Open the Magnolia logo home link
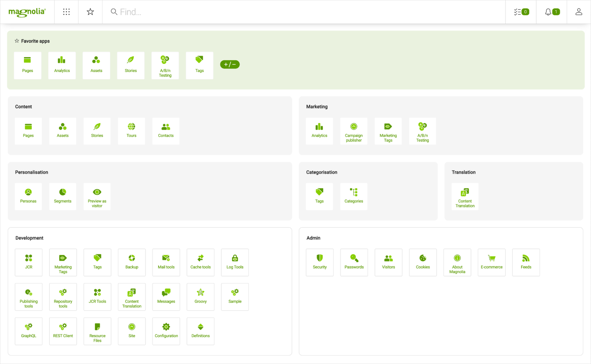Image resolution: width=591 pixels, height=364 pixels. (x=27, y=12)
